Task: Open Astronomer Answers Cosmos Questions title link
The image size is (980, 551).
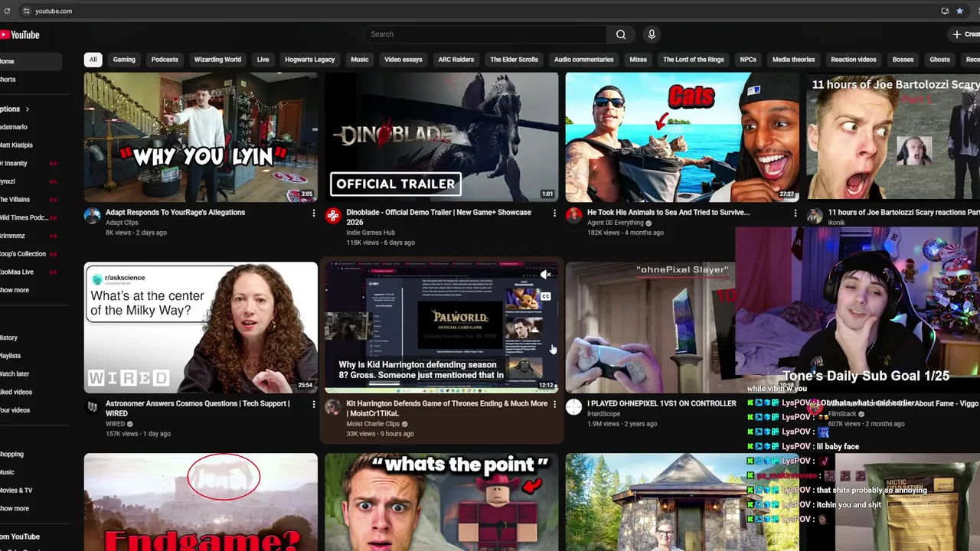Action: 198,408
